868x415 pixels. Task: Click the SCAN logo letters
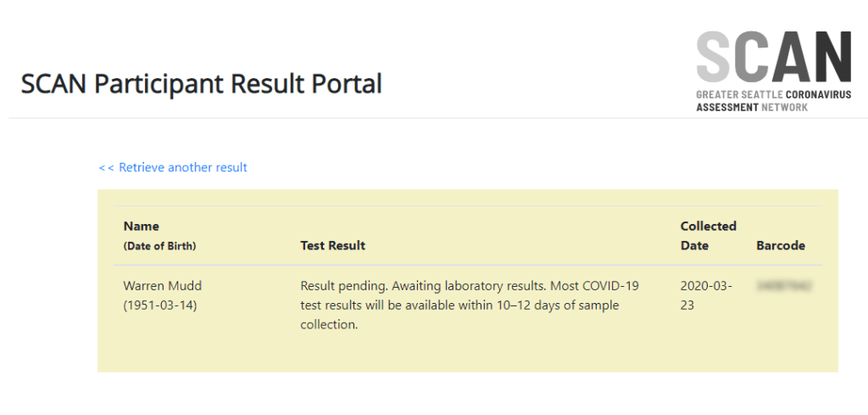tap(773, 58)
